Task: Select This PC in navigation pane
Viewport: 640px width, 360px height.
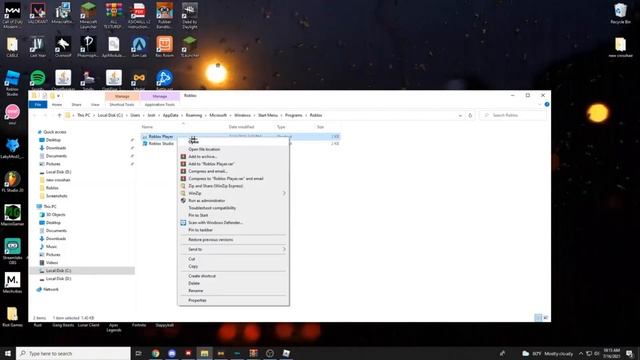Action: pos(49,207)
